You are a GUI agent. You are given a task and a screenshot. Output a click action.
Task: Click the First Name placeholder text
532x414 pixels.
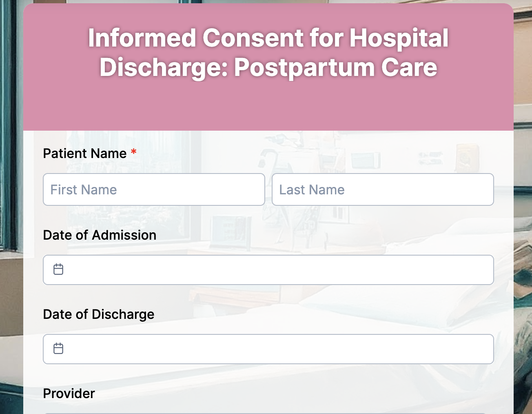pyautogui.click(x=83, y=189)
